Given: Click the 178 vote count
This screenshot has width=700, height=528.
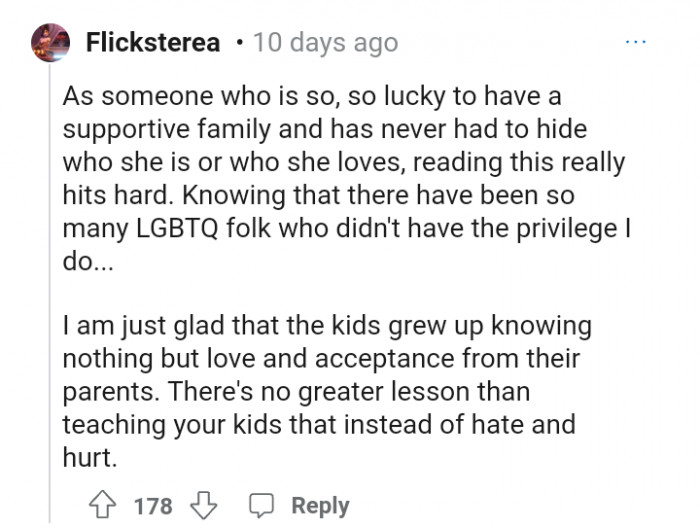Looking at the screenshot, I should (x=153, y=505).
